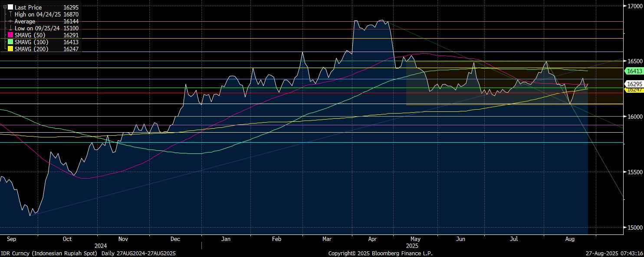Select the Average line icon in legend

10,21
